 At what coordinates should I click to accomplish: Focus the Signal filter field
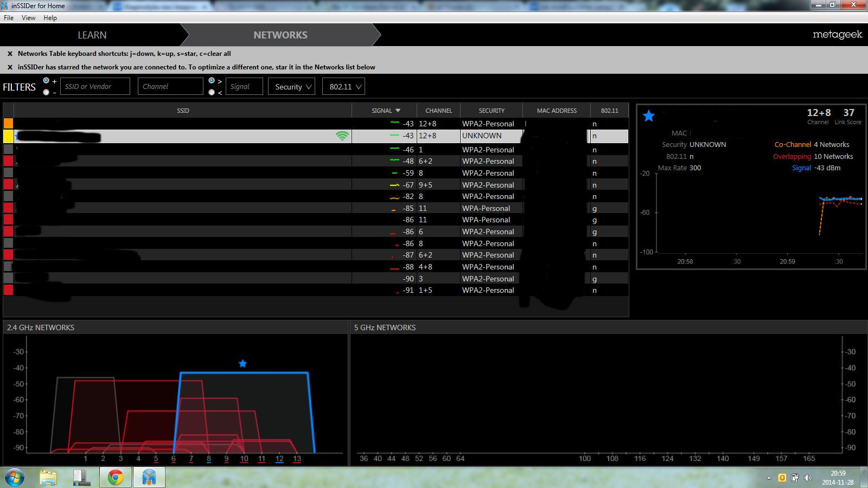244,86
